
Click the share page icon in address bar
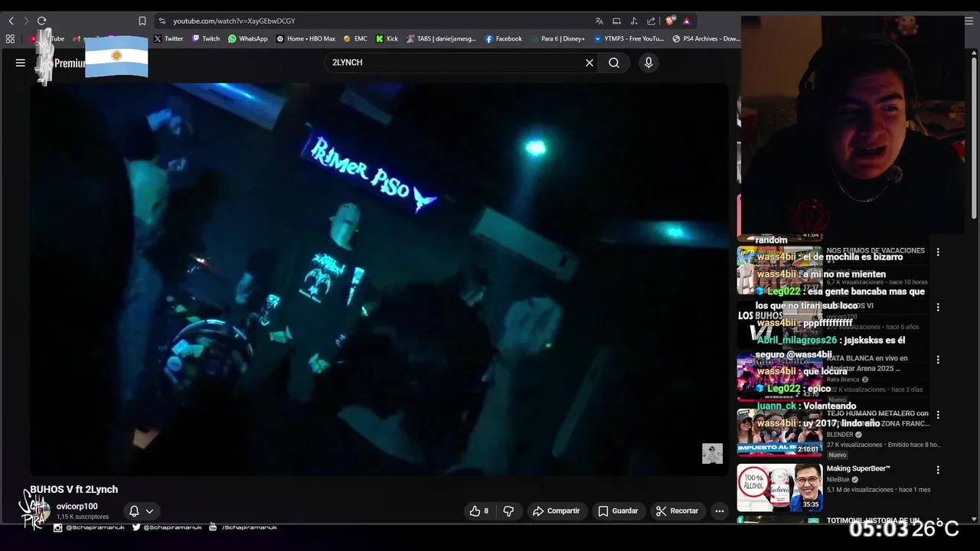click(651, 21)
